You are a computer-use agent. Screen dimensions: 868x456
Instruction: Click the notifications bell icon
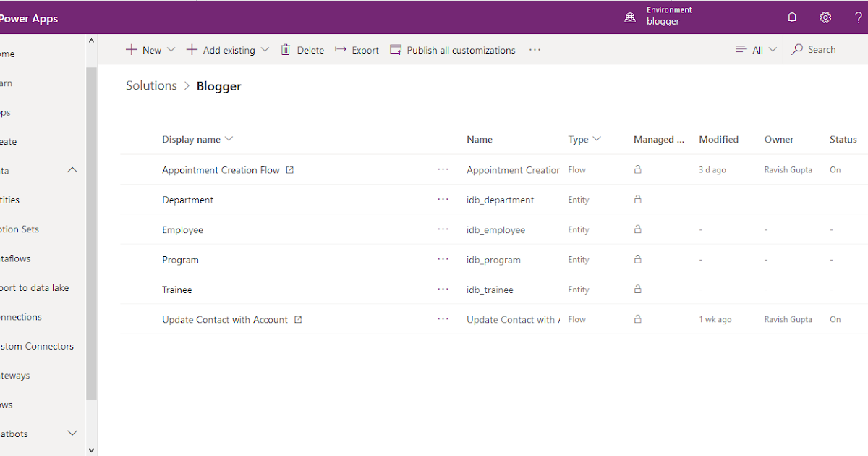click(791, 17)
